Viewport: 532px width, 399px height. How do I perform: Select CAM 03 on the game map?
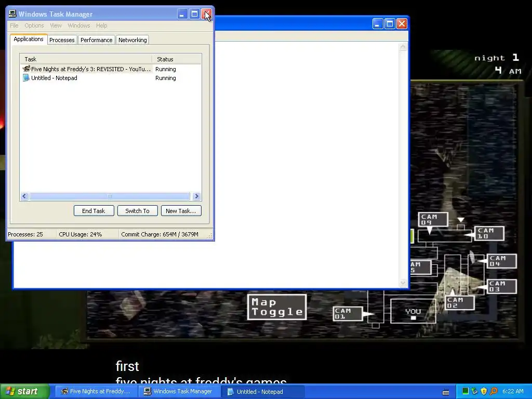click(x=501, y=286)
